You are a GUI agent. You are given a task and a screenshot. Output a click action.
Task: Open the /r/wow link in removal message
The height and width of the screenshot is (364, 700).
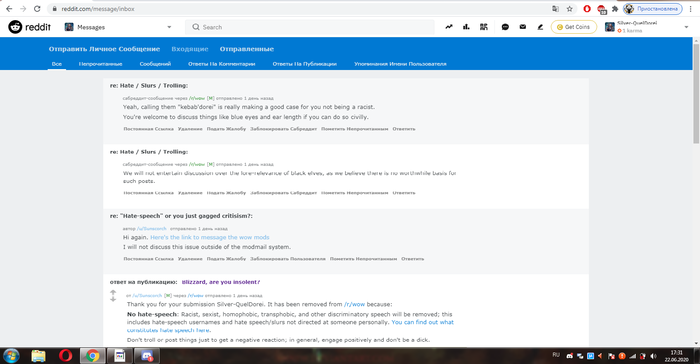pos(354,304)
